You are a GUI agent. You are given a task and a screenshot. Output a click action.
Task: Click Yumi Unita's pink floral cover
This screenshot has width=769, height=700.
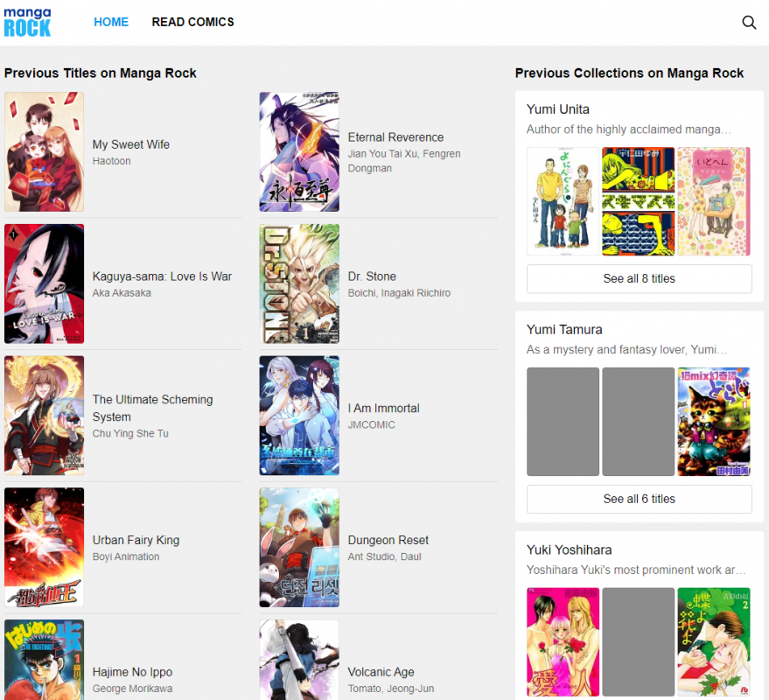[714, 201]
